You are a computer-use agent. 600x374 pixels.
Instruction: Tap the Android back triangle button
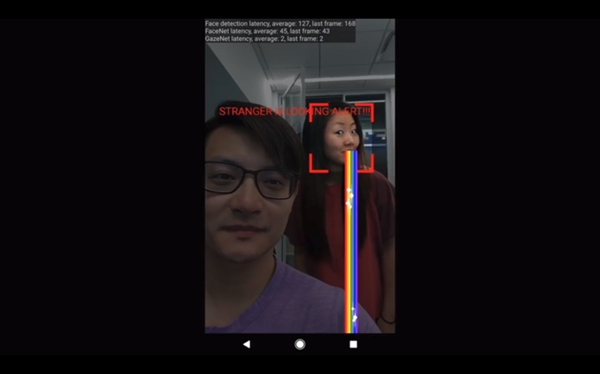pyautogui.click(x=247, y=344)
